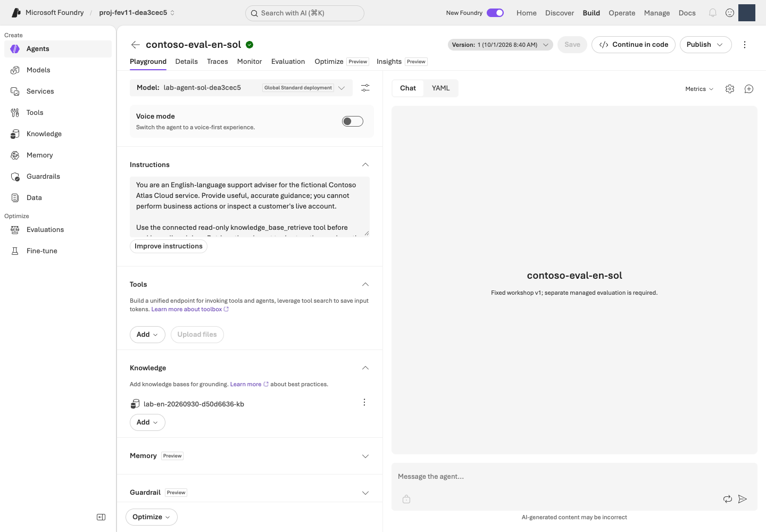Viewport: 766px width, 532px height.
Task: Collapse the Instructions section
Action: point(365,165)
